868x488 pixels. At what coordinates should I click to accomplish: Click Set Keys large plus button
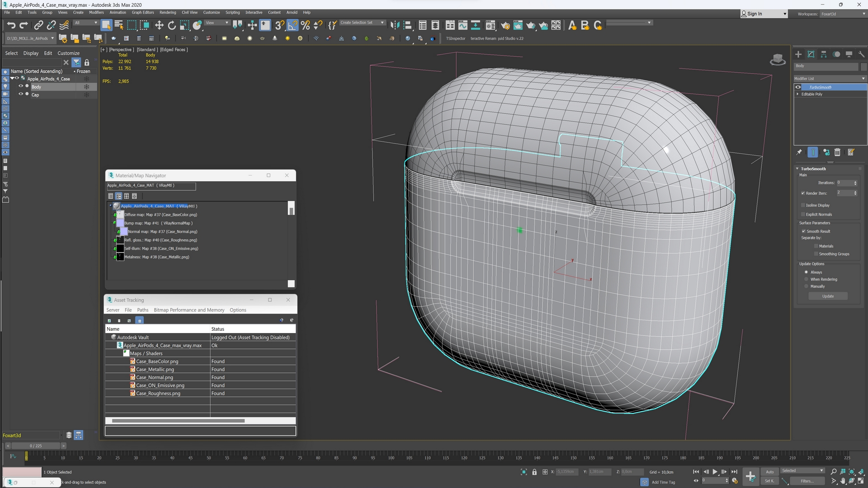coord(750,476)
